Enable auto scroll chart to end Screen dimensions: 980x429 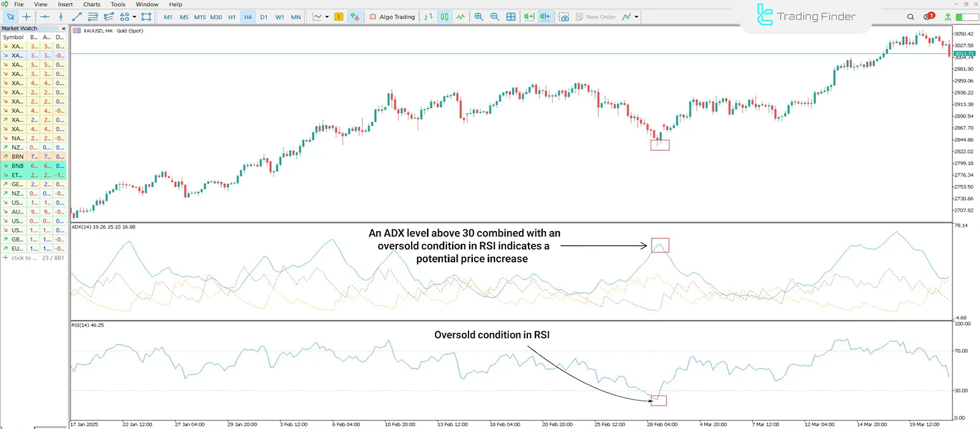tap(529, 17)
